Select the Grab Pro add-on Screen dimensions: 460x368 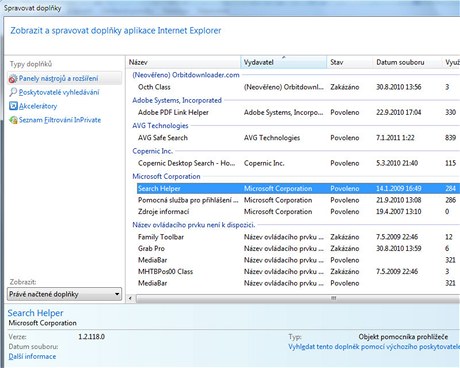[298, 249]
